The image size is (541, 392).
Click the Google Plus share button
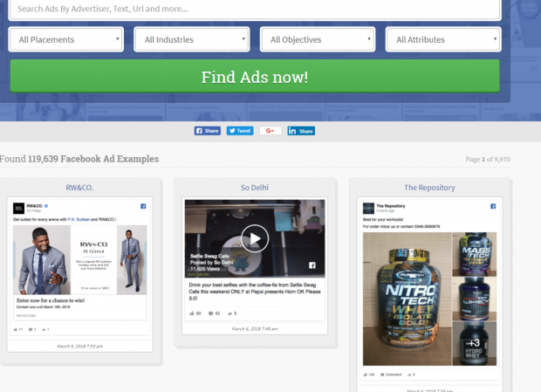point(270,131)
